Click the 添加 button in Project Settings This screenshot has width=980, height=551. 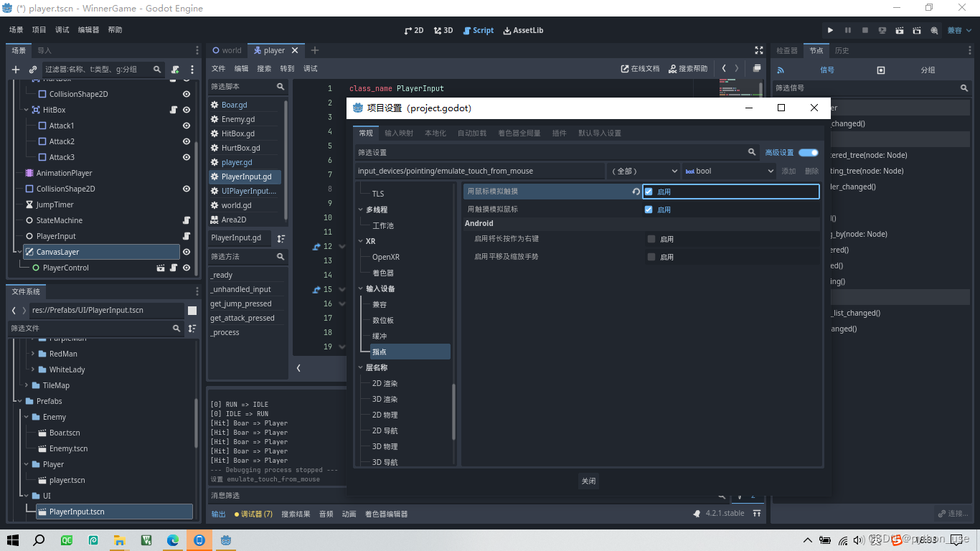click(x=788, y=171)
